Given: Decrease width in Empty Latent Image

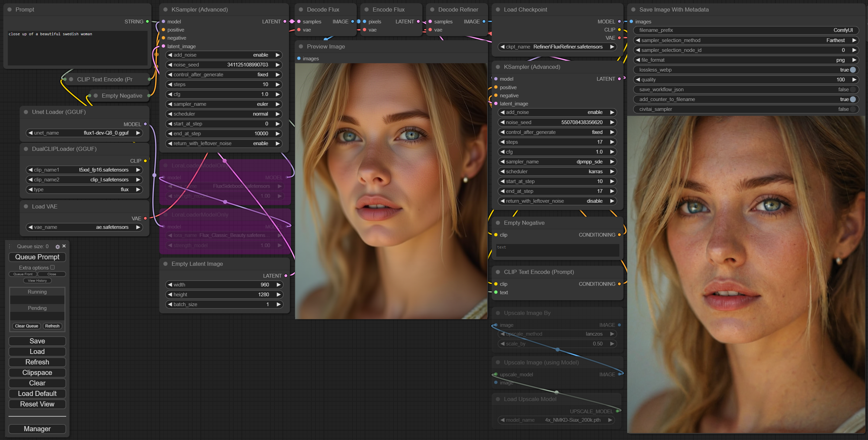Looking at the screenshot, I should 170,285.
